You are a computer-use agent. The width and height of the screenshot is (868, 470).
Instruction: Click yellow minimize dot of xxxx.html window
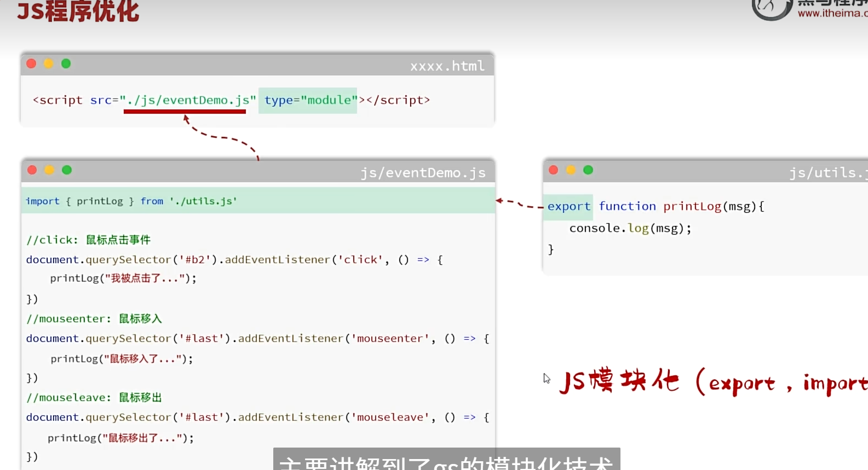tap(49, 63)
